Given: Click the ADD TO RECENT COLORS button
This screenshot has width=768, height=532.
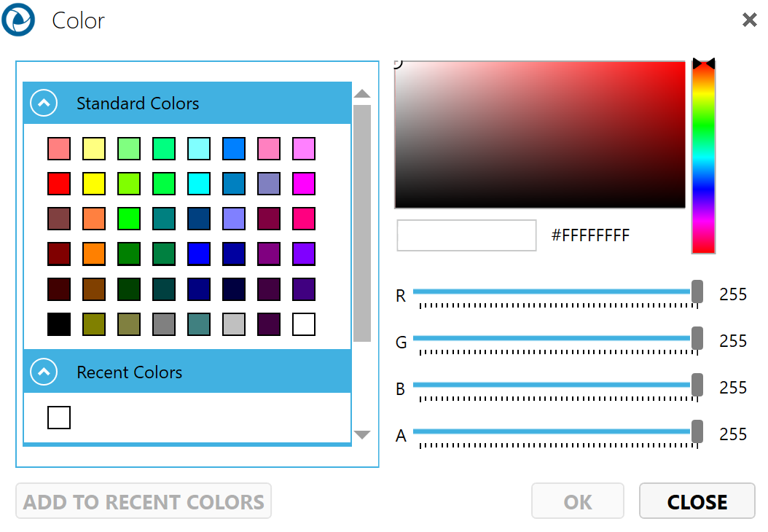Looking at the screenshot, I should point(144,501).
